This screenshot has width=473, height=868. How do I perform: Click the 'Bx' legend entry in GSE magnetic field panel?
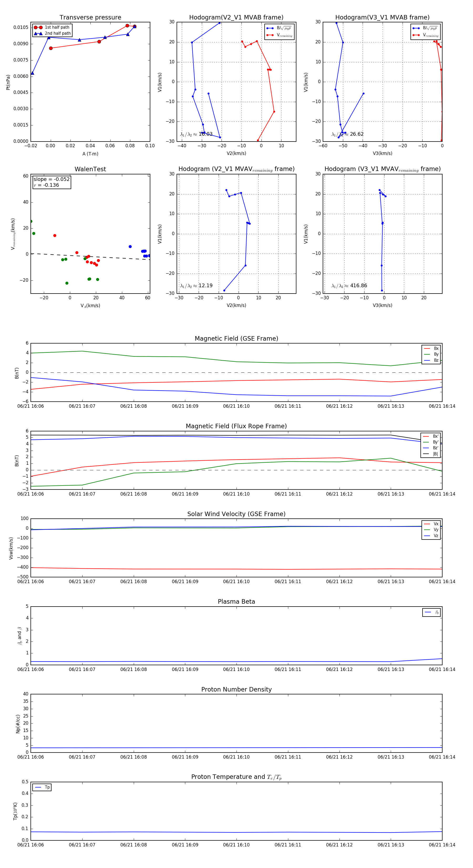pos(431,349)
